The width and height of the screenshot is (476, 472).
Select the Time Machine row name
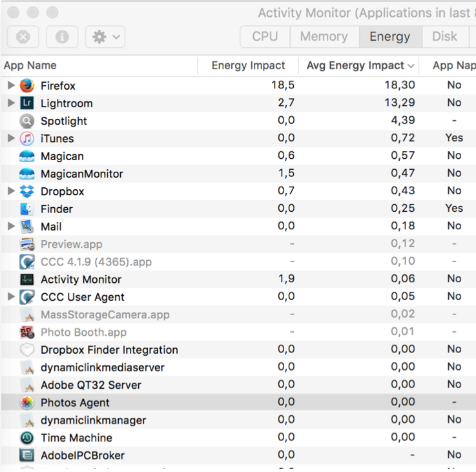coord(76,438)
